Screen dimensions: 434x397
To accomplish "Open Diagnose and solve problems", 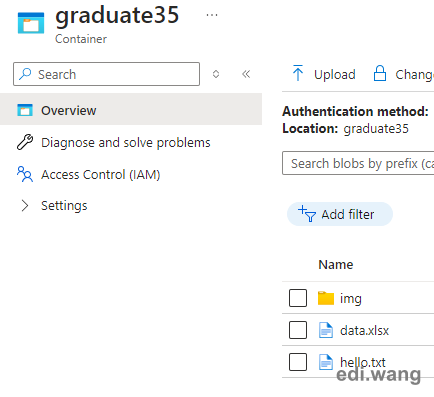I will tap(126, 143).
